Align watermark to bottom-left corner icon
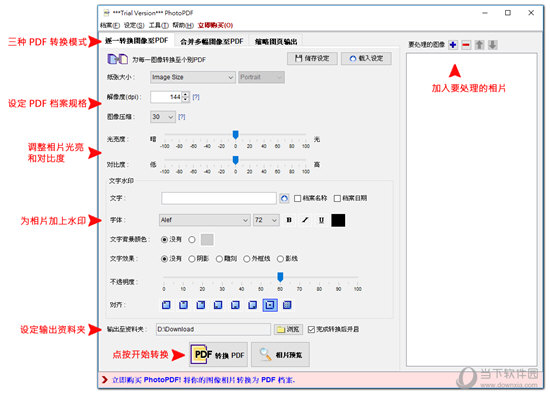The width and height of the screenshot is (550, 400). point(218,305)
